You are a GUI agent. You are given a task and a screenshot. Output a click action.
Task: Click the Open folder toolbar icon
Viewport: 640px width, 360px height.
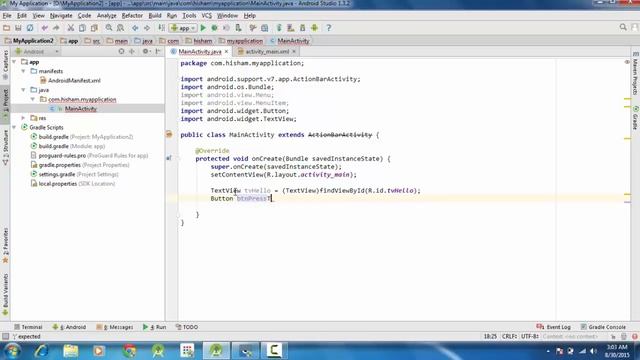coord(7,28)
